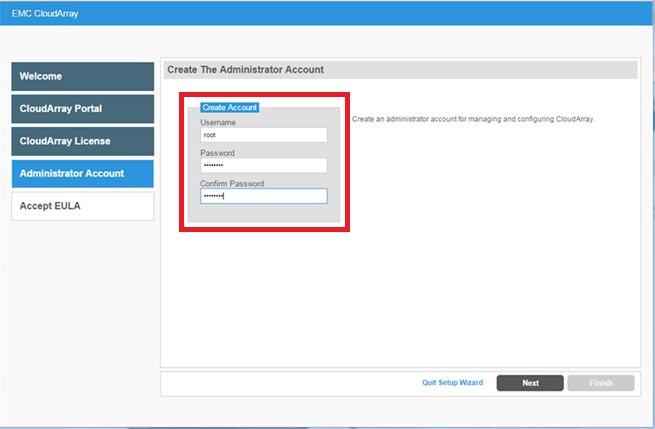The height and width of the screenshot is (429, 655).
Task: Click the EMC CloudArray title text
Action: tap(45, 13)
